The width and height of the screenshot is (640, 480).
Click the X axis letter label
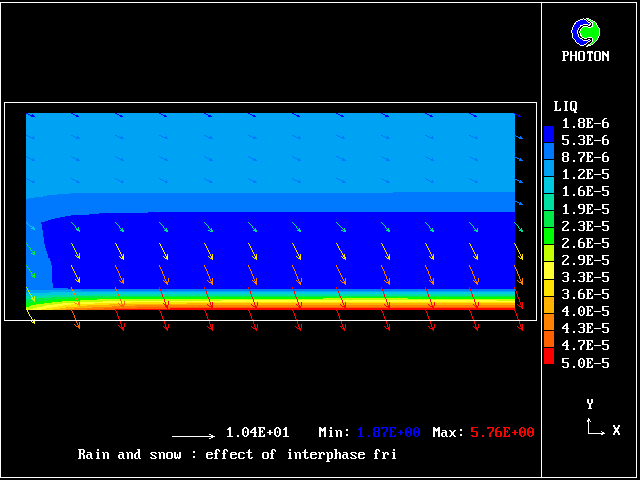pyautogui.click(x=616, y=430)
